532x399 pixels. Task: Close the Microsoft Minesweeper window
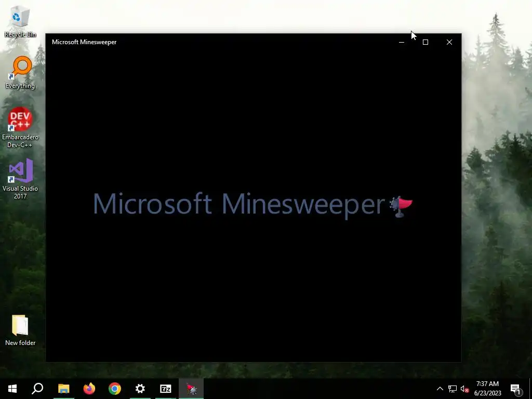point(449,42)
